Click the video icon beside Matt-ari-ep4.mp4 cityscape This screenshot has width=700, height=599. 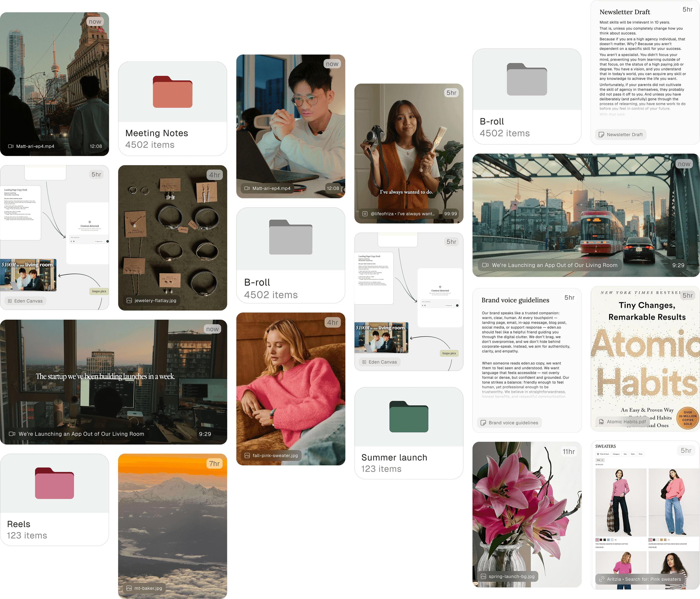tap(11, 146)
